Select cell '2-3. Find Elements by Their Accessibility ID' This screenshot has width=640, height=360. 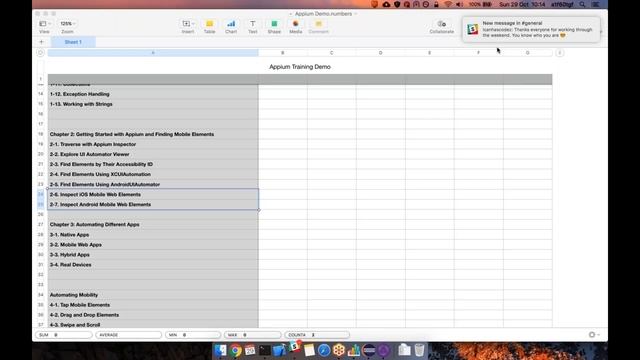click(153, 164)
